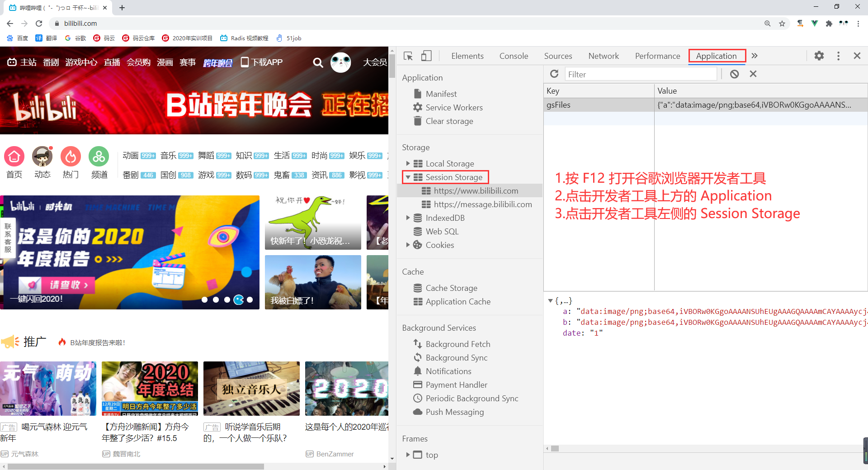The width and height of the screenshot is (868, 470).
Task: Select the gsFiles key row
Action: point(705,105)
